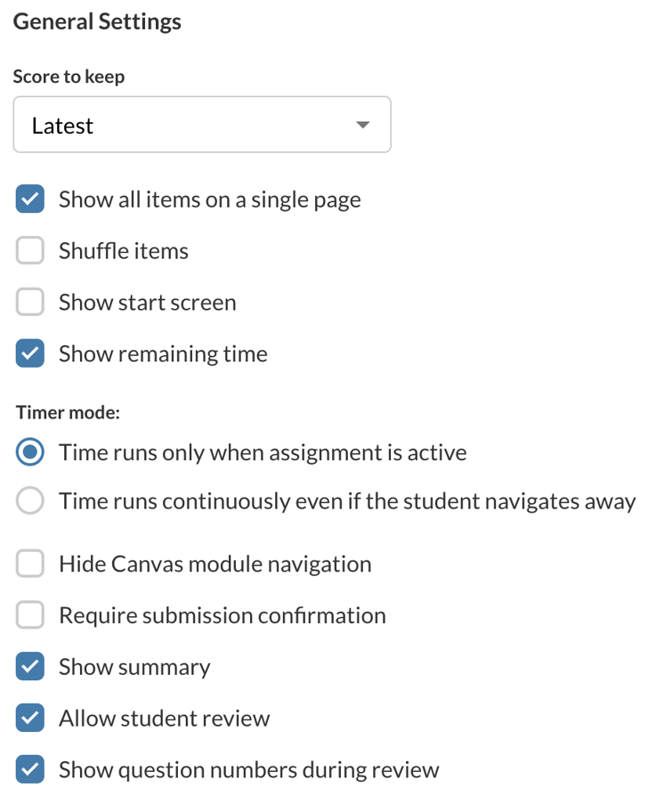
Task: Click the Show all items checkmark icon
Action: [29, 199]
